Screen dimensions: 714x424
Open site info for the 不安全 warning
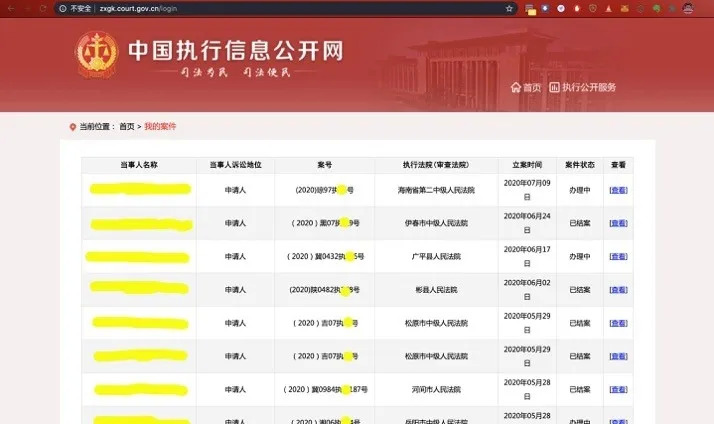[x=75, y=8]
